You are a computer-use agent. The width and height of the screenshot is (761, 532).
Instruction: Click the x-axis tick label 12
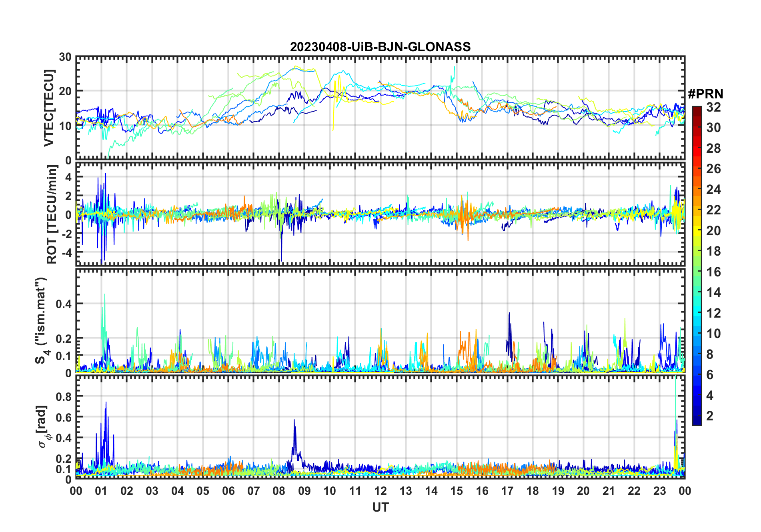(380, 491)
